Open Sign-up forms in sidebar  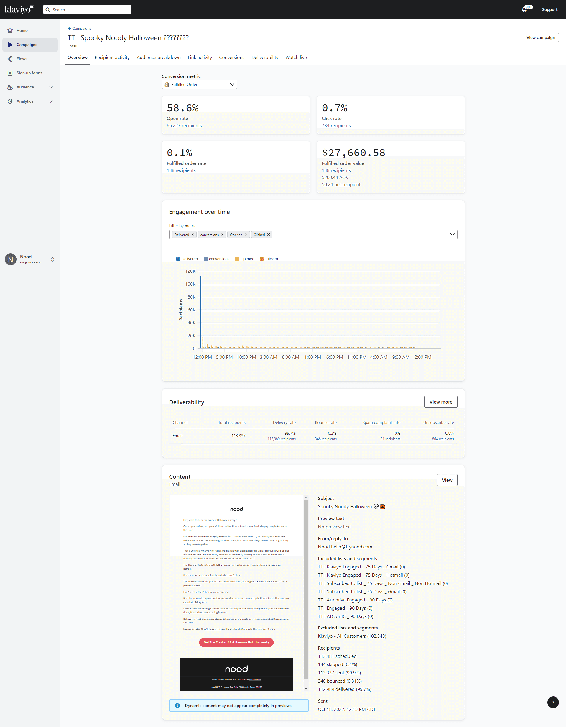30,73
